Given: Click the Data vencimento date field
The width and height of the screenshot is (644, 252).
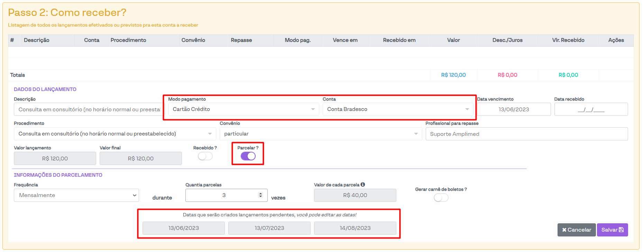Looking at the screenshot, I should (514, 110).
